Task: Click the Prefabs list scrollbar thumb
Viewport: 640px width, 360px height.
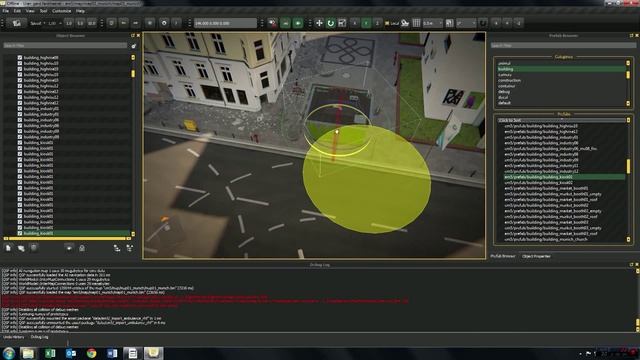Action: (x=628, y=166)
